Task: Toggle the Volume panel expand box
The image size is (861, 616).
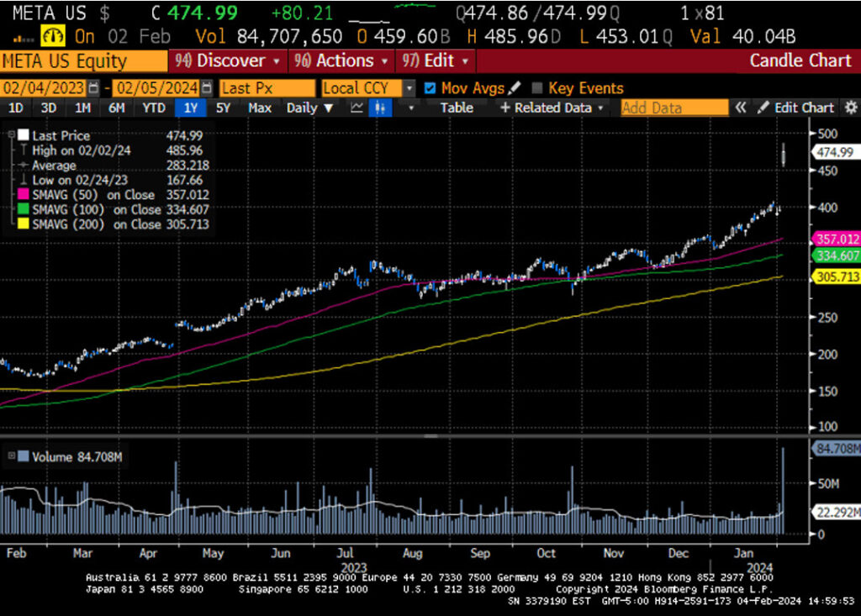Action: pyautogui.click(x=12, y=456)
